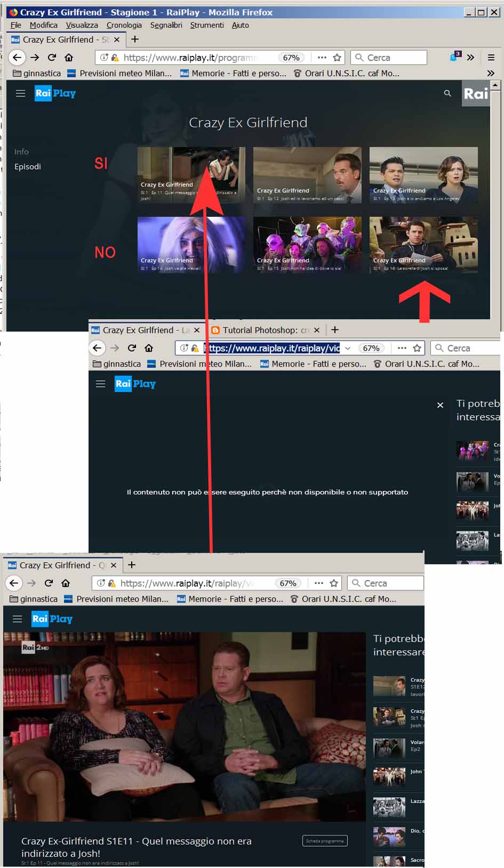Open the Ep 12 episode thumbnail
The image size is (504, 868).
(x=307, y=175)
